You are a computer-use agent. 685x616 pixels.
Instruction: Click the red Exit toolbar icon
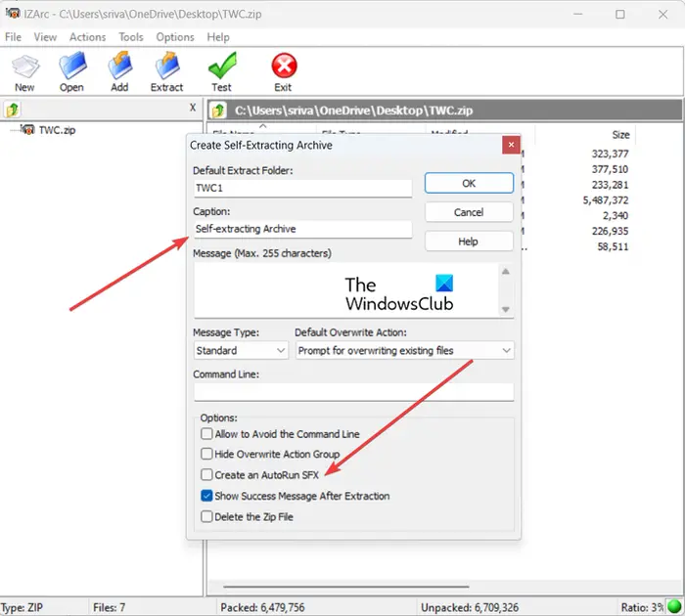[284, 72]
